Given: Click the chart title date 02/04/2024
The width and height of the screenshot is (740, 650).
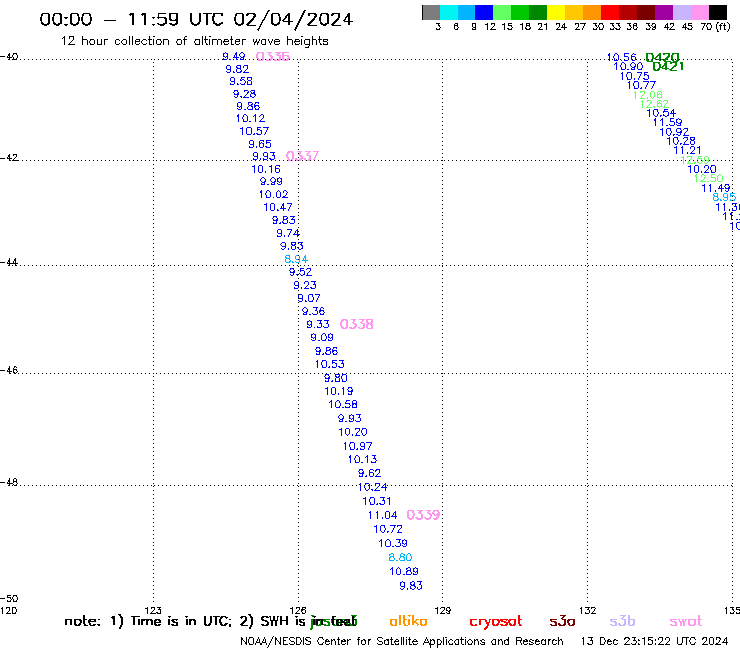Looking at the screenshot, I should (293, 19).
